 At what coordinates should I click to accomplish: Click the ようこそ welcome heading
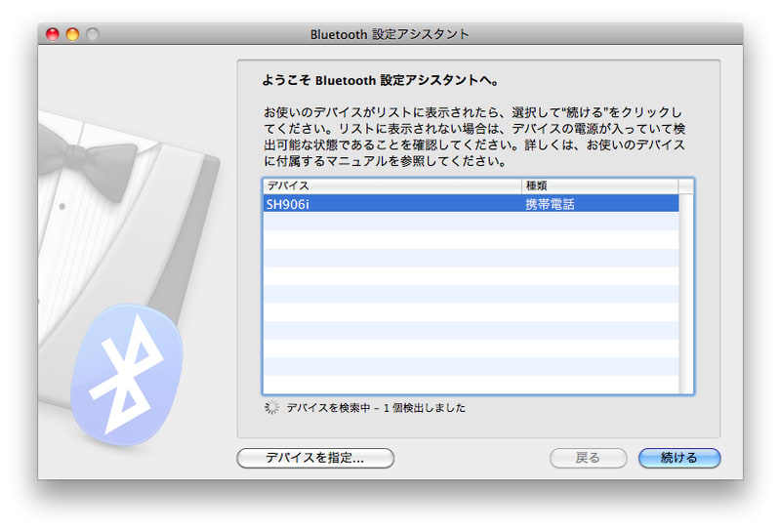388,80
